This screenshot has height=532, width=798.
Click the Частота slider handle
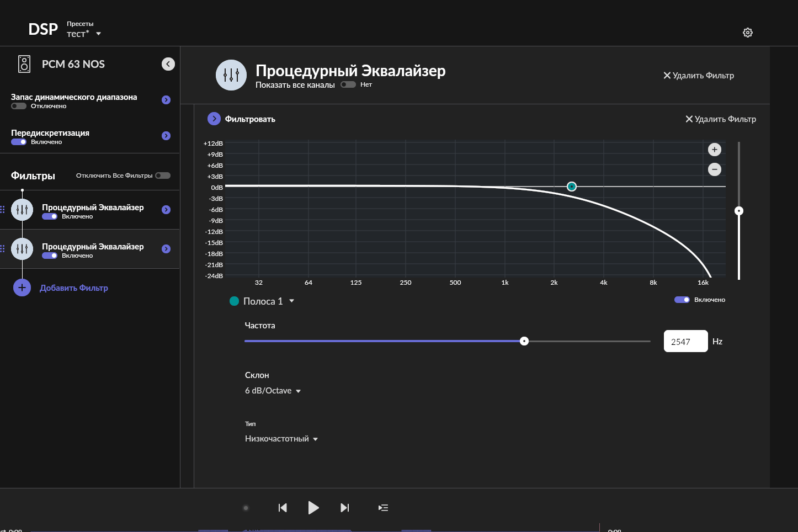click(524, 341)
